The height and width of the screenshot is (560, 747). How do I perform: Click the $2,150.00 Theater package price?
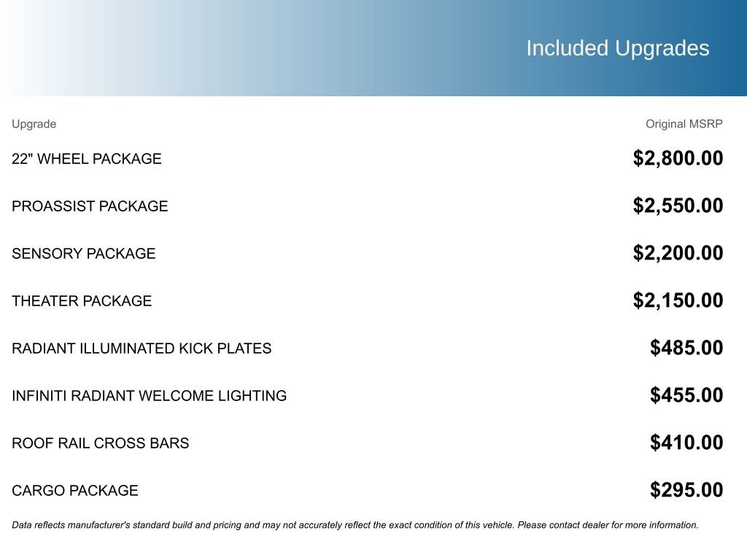coord(678,300)
